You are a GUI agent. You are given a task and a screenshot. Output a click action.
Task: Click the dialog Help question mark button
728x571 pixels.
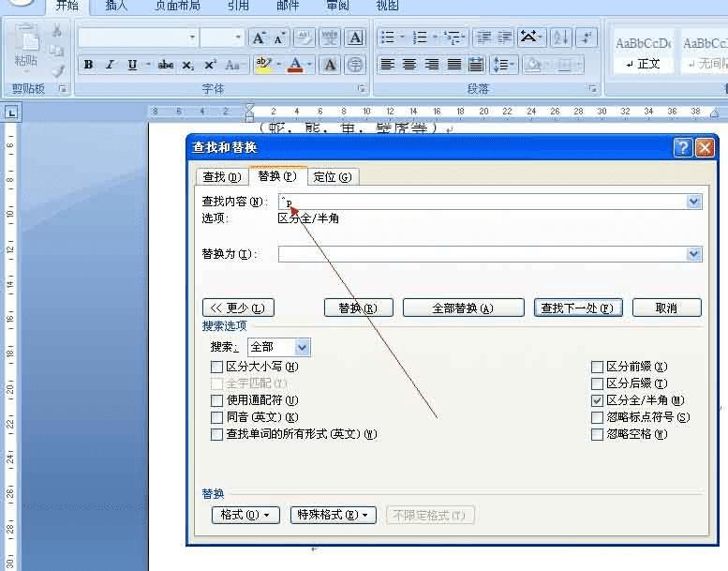pos(683,148)
